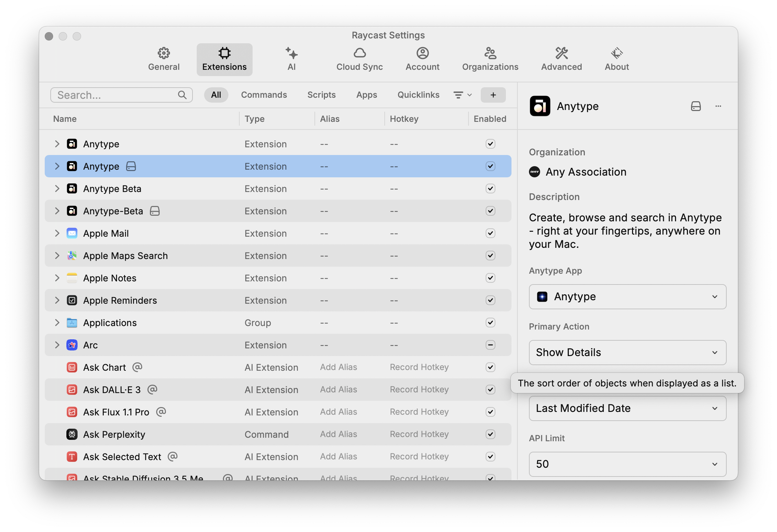Expand the Apple Notes row
777x532 pixels.
tap(57, 278)
